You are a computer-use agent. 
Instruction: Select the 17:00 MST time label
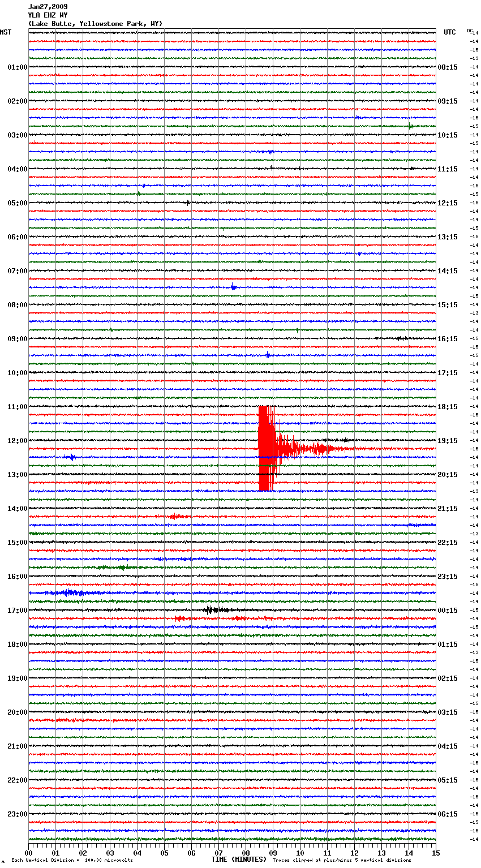pos(18,611)
